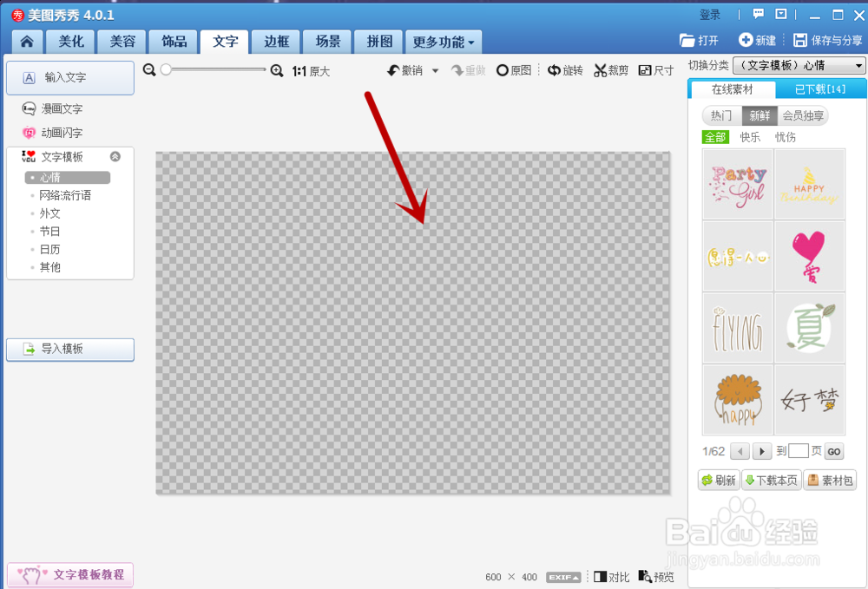Refresh online materials with 刷新 button
Viewport: 868px width, 589px height.
tap(719, 480)
